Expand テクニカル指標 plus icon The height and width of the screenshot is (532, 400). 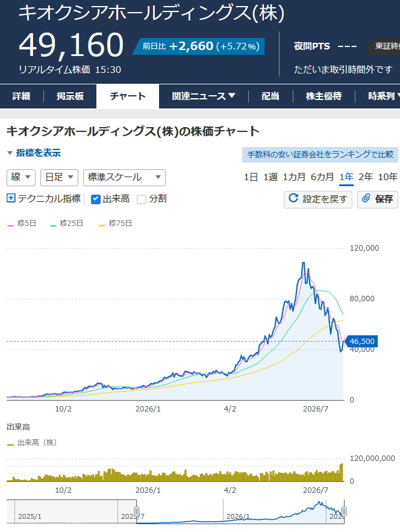(11, 198)
